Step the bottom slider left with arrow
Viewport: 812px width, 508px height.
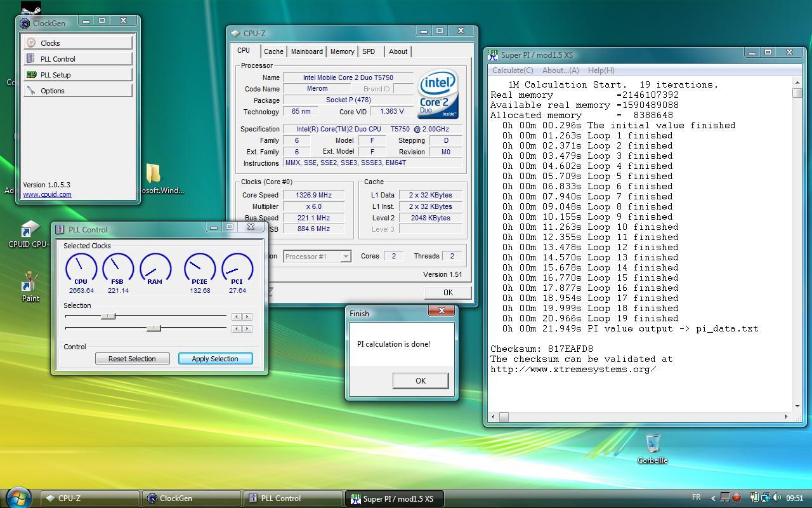click(x=236, y=328)
